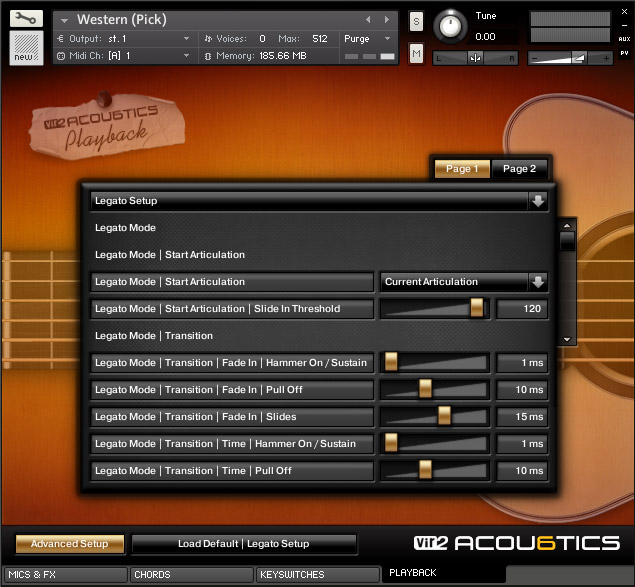
Task: Open the wrench instrument edit icon
Action: click(x=26, y=18)
